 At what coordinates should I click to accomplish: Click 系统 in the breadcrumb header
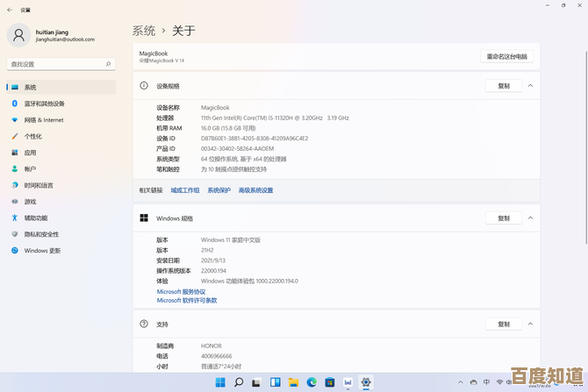click(x=144, y=31)
